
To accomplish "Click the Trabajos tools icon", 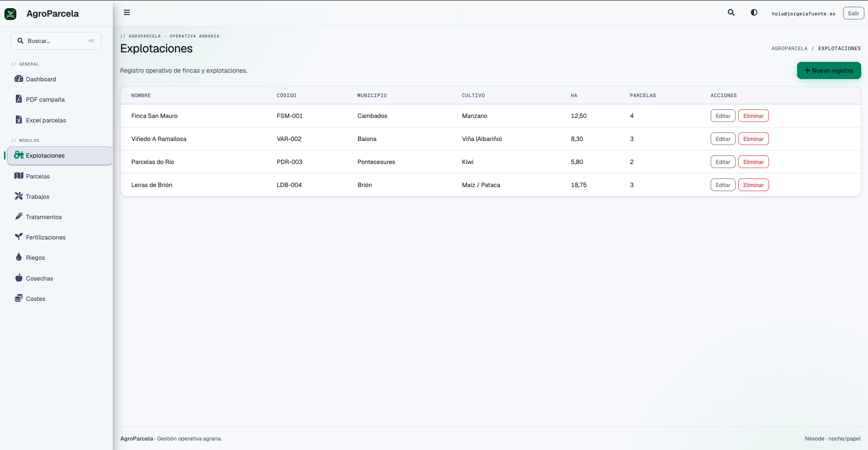I will coord(19,196).
